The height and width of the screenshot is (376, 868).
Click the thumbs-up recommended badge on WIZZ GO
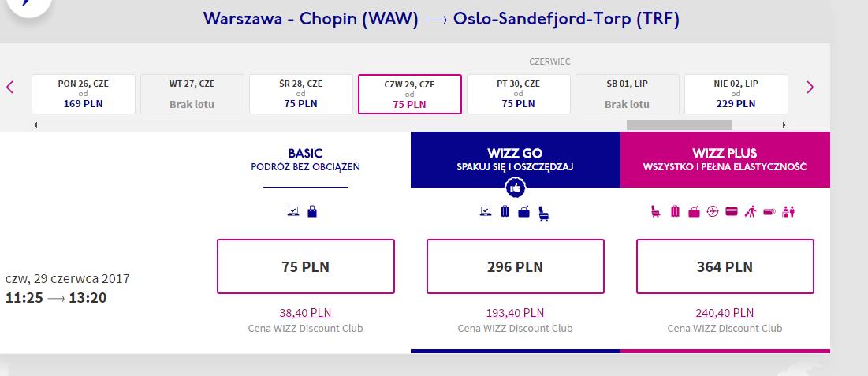click(x=516, y=188)
